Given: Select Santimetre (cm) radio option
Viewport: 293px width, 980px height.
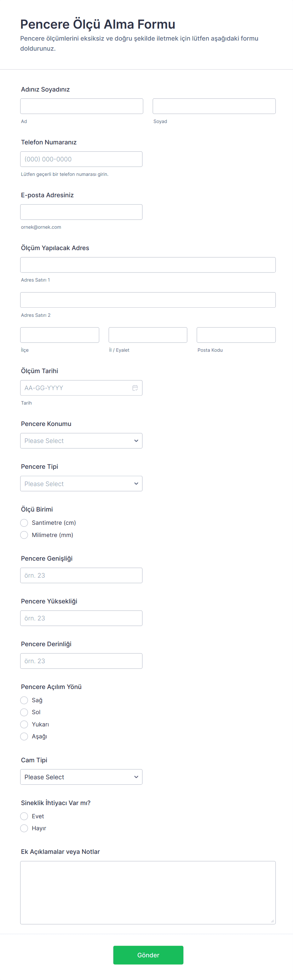Looking at the screenshot, I should pyautogui.click(x=24, y=523).
